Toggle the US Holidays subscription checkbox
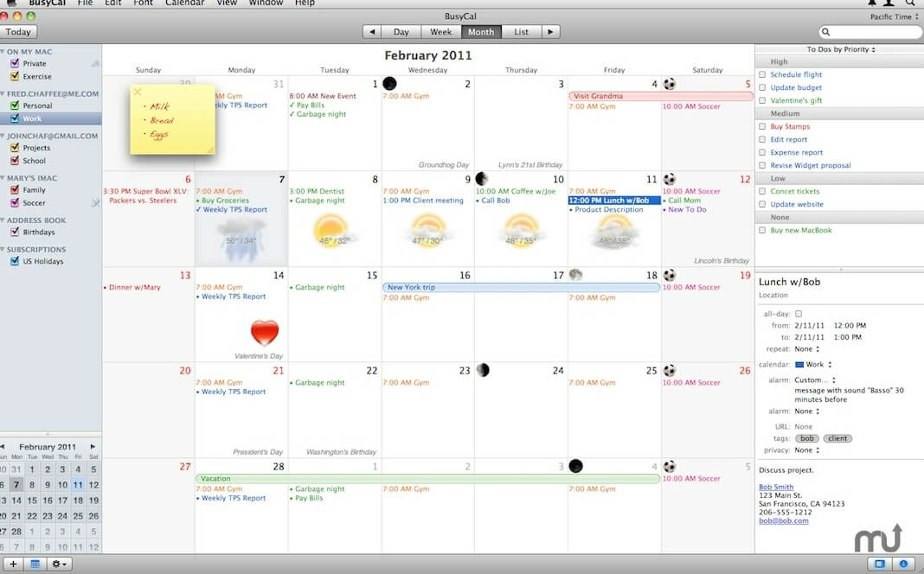The width and height of the screenshot is (924, 574). pyautogui.click(x=15, y=261)
